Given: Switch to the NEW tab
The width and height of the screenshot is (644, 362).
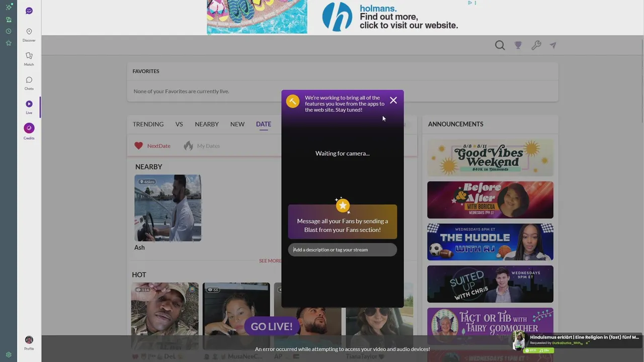Looking at the screenshot, I should coord(237,124).
